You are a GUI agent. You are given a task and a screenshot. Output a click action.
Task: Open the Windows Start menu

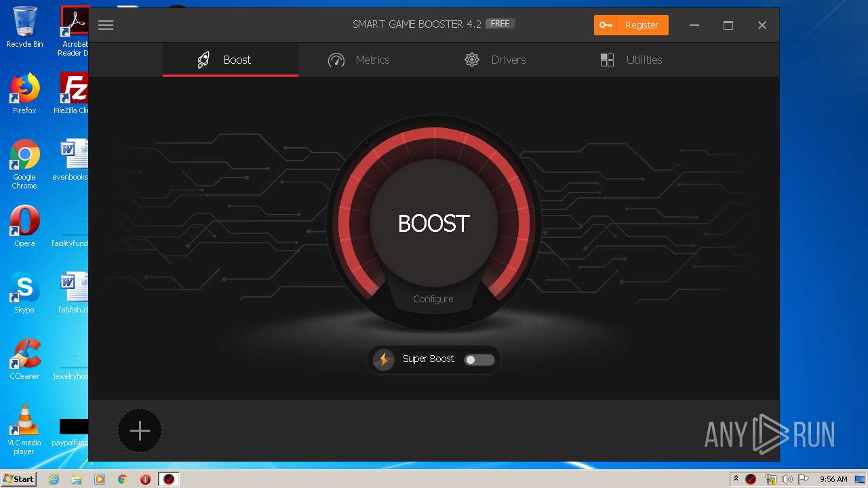[x=18, y=479]
